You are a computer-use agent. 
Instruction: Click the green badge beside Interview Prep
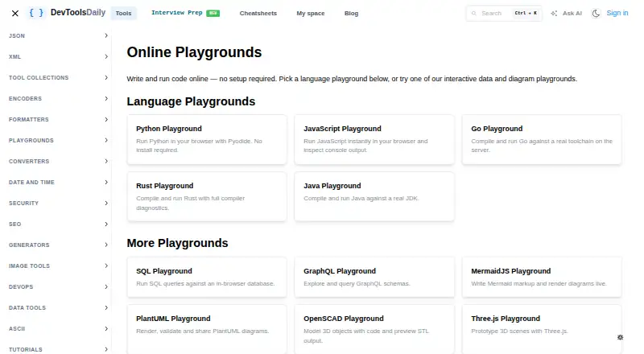pos(213,13)
